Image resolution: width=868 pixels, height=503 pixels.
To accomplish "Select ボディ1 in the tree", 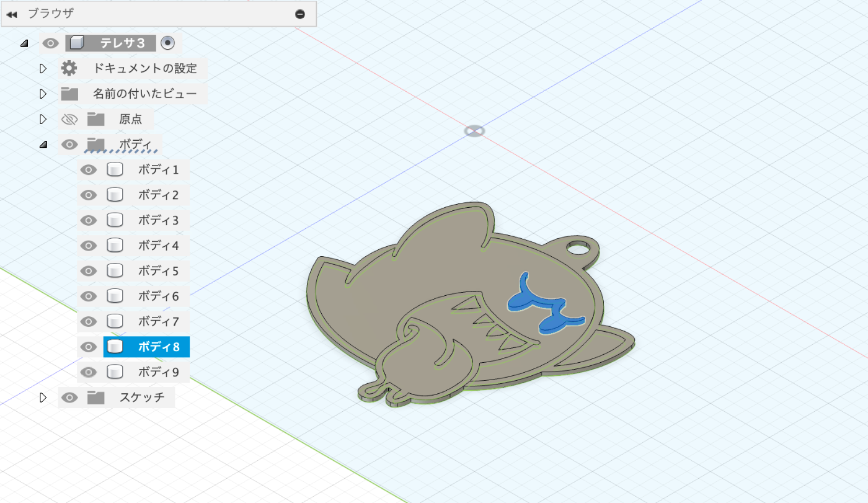I will pyautogui.click(x=158, y=170).
